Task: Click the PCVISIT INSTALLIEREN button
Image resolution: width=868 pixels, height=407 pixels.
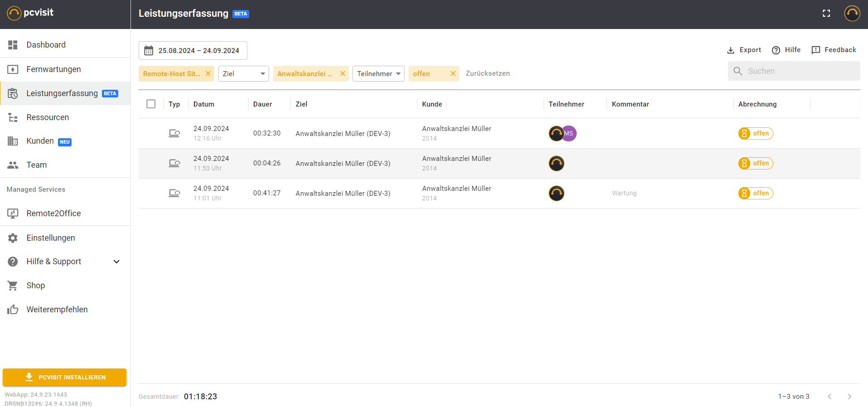Action: point(64,377)
